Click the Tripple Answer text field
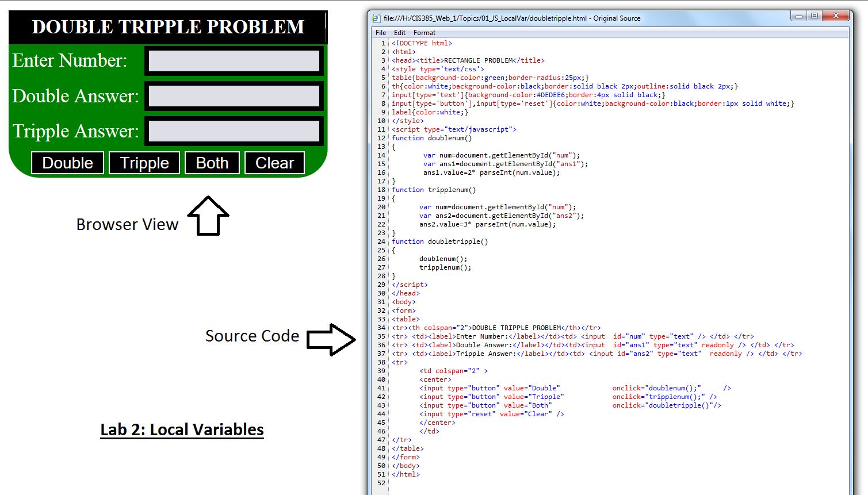This screenshot has width=868, height=495. (234, 131)
